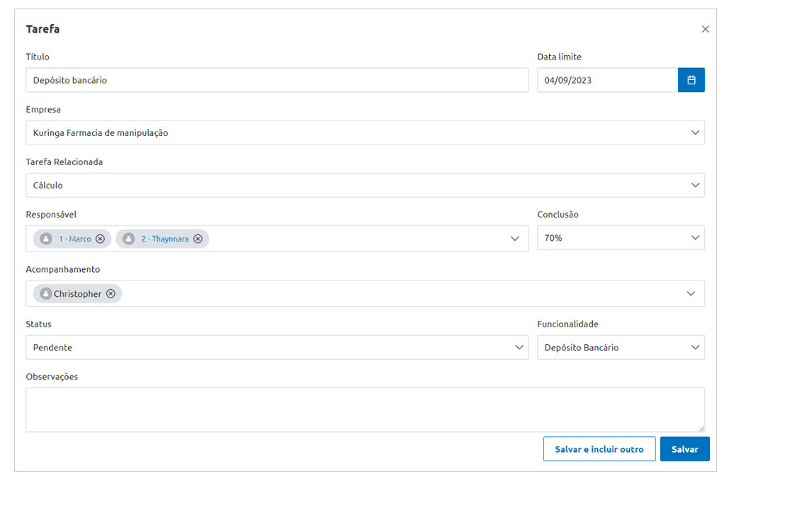Screen dimensions: 809x532
Task: Click the Salvar button
Action: (x=684, y=449)
